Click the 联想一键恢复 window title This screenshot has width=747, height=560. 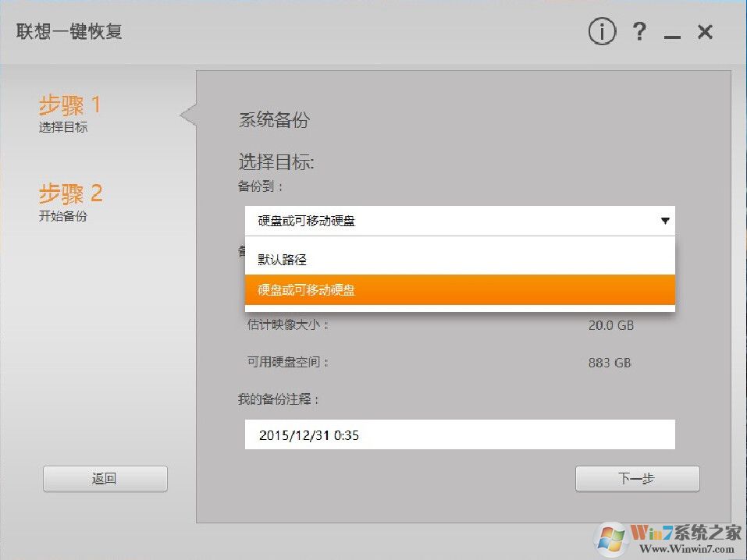click(69, 31)
